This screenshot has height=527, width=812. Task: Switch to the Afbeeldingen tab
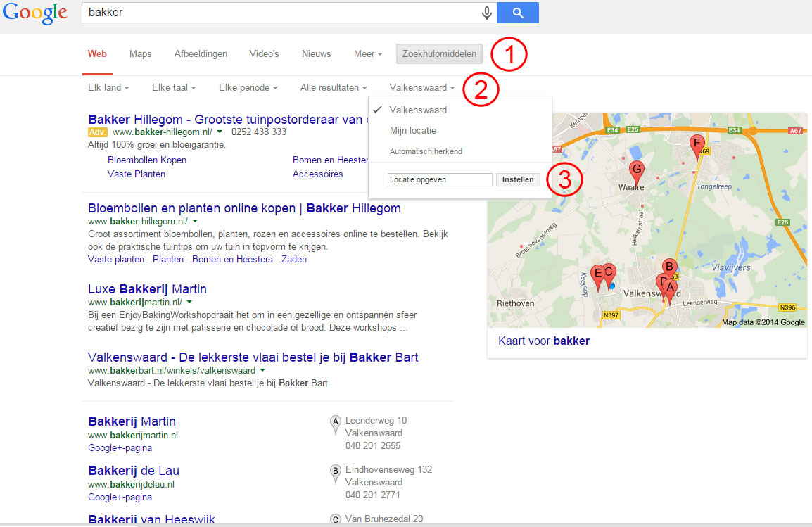coord(201,54)
